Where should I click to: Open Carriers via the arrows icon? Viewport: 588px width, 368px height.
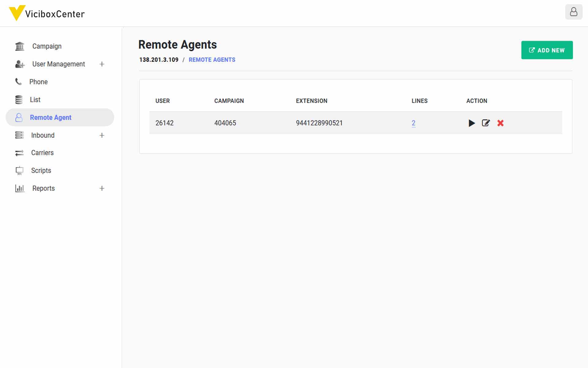coord(19,153)
